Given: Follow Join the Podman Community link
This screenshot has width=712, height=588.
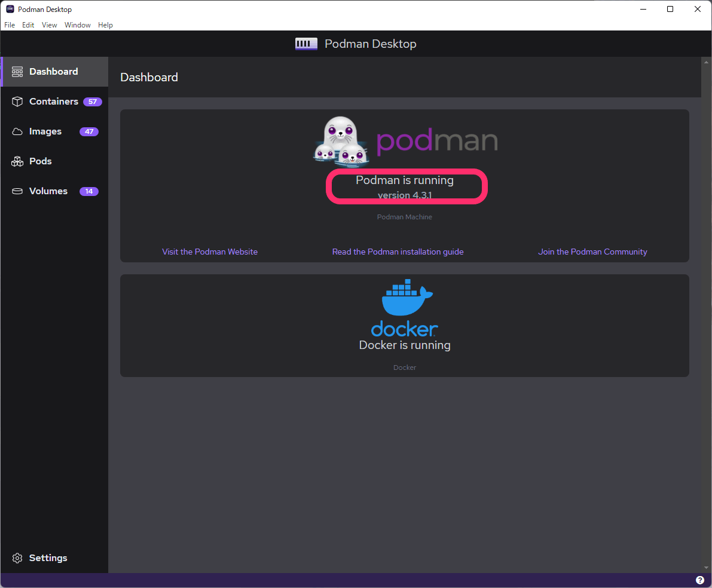Looking at the screenshot, I should coord(592,252).
